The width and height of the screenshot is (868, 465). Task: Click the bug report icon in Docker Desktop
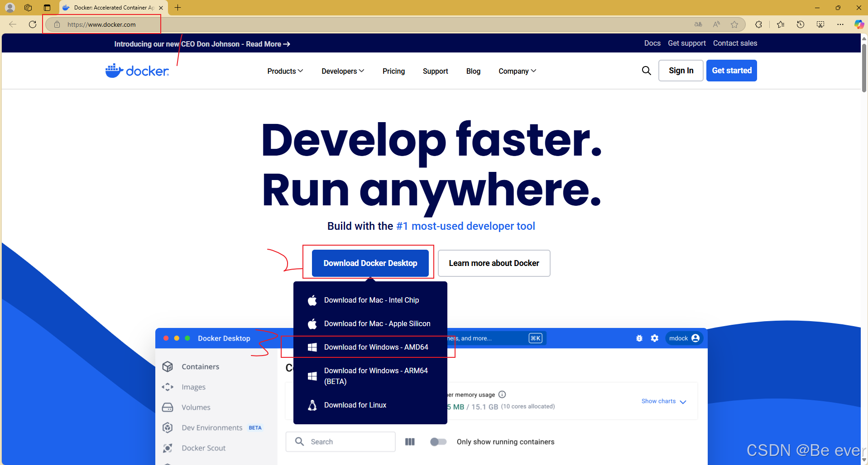click(x=639, y=338)
